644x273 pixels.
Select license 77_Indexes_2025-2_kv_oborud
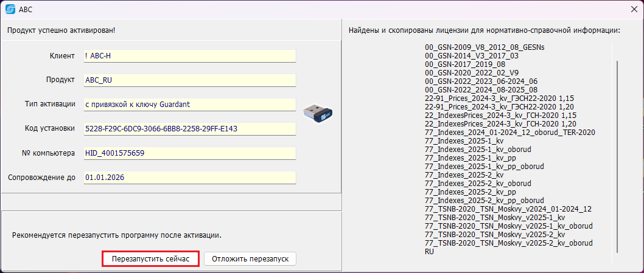pyautogui.click(x=478, y=184)
